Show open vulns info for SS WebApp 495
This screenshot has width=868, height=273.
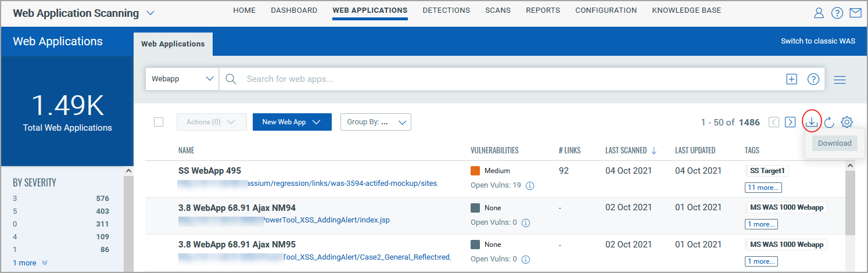pos(530,186)
